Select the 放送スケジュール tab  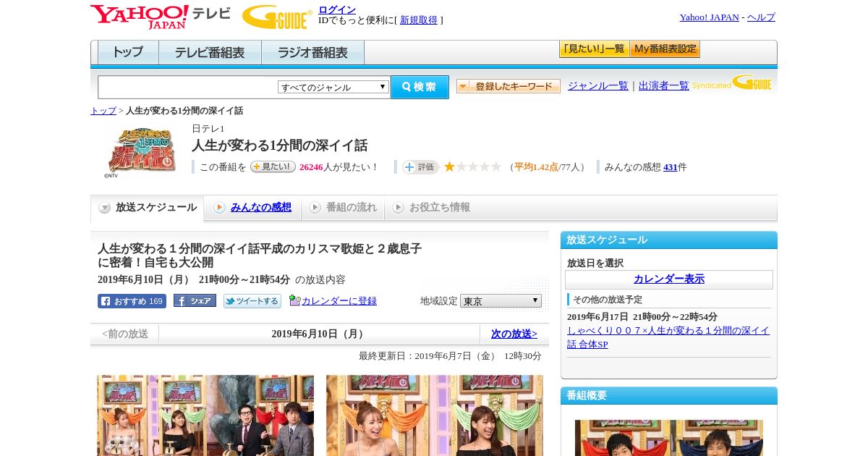(x=148, y=208)
